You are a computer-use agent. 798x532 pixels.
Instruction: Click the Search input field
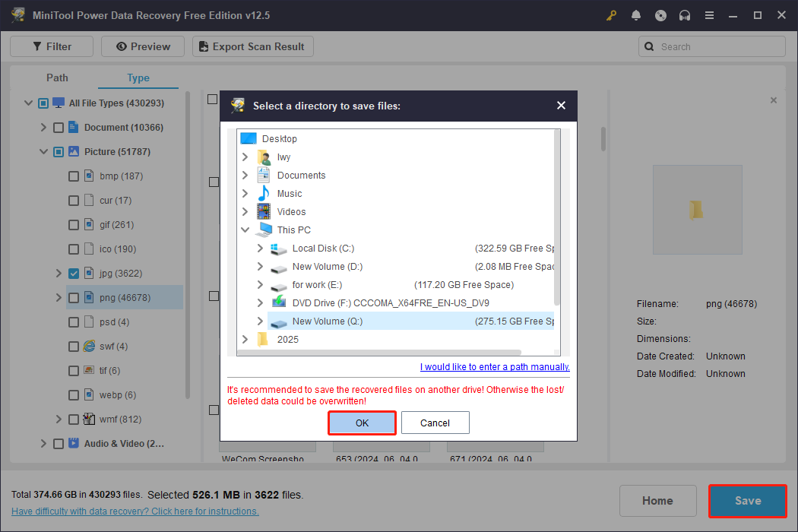[x=718, y=46]
